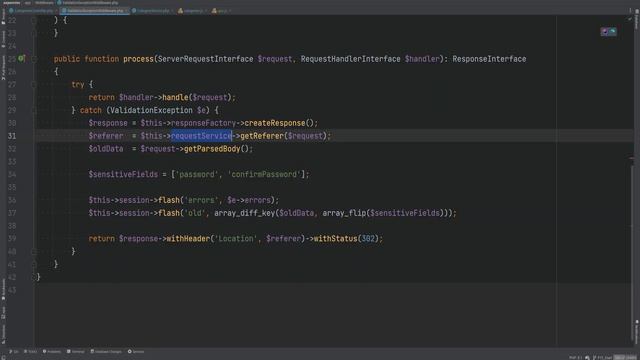Collapse the try block using the line 27 fold marker

tap(34, 84)
